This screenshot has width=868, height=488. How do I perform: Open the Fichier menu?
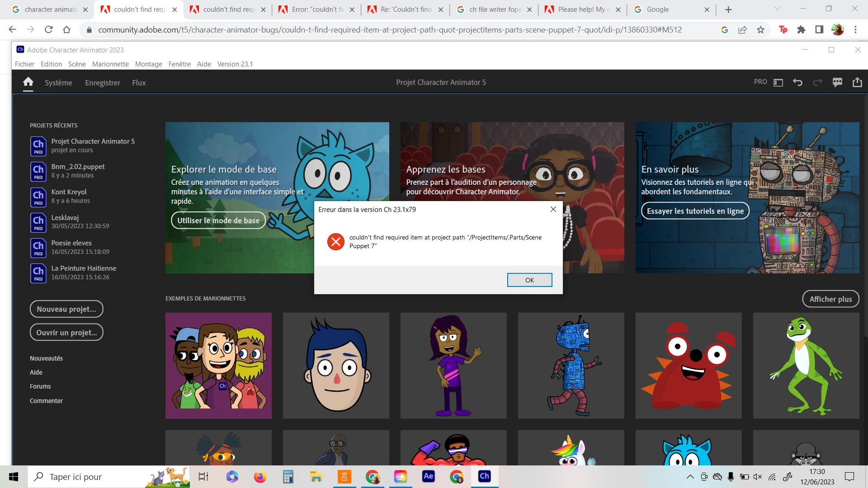pos(24,64)
